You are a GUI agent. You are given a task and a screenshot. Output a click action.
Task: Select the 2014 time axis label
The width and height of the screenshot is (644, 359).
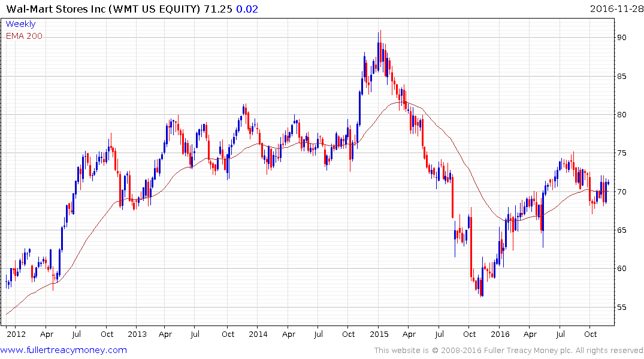coord(258,334)
